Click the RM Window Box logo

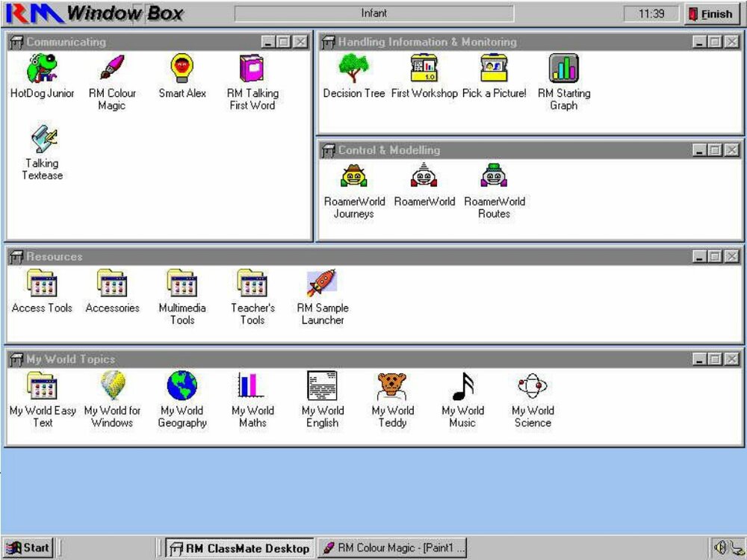click(94, 13)
